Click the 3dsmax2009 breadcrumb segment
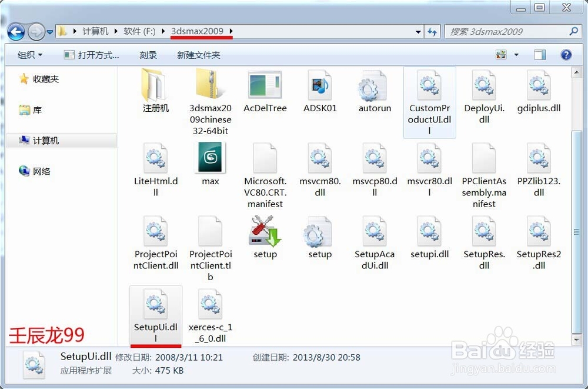Viewport: 588px width, 389px height. point(197,31)
